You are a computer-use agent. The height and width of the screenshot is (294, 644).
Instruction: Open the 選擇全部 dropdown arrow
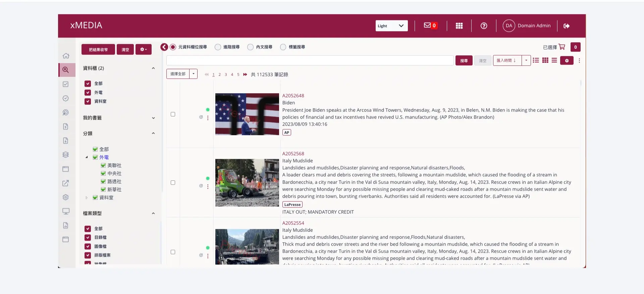194,74
